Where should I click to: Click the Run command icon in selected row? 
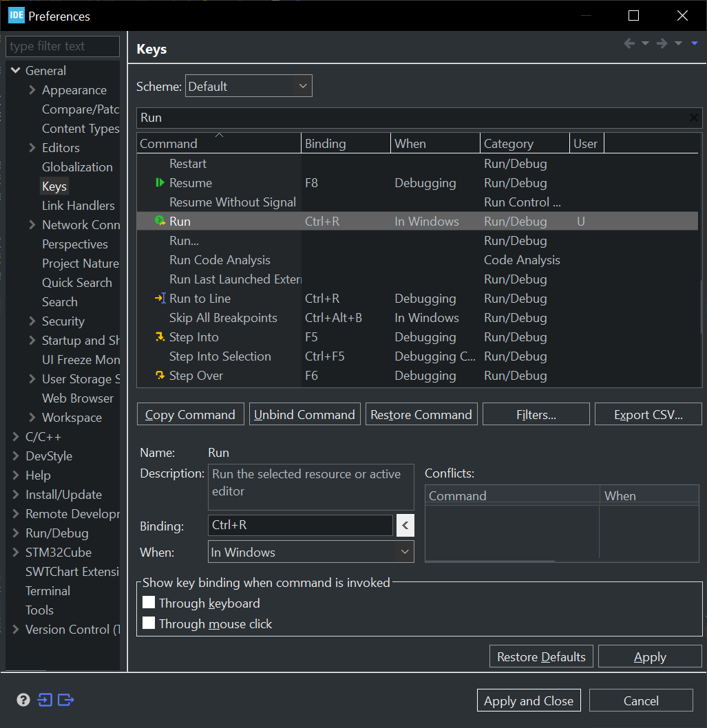(x=160, y=221)
